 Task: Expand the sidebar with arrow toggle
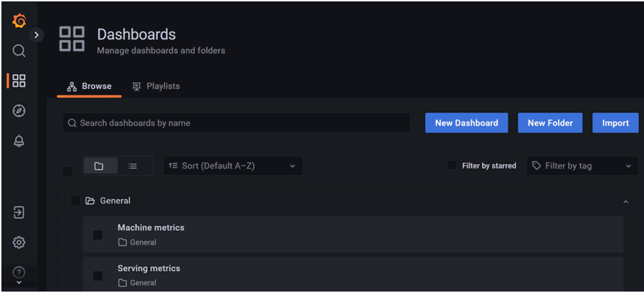(x=37, y=34)
